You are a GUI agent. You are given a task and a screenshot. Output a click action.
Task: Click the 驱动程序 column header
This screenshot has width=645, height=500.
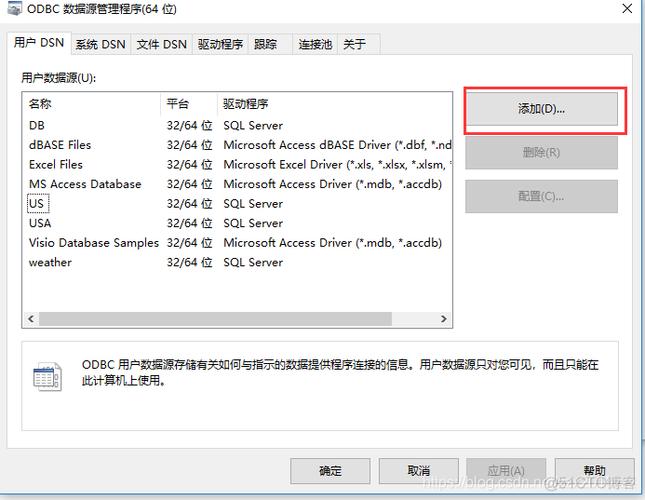pos(334,104)
